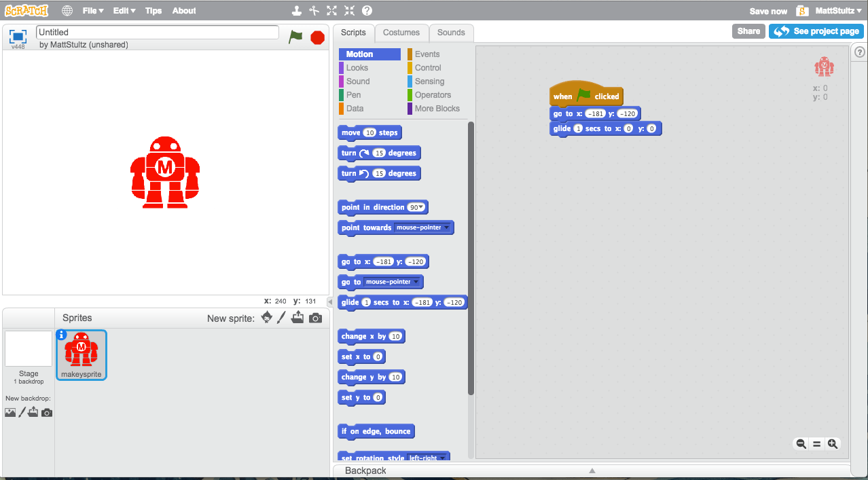The height and width of the screenshot is (480, 868).
Task: Switch to the Scripts tab
Action: pyautogui.click(x=353, y=33)
